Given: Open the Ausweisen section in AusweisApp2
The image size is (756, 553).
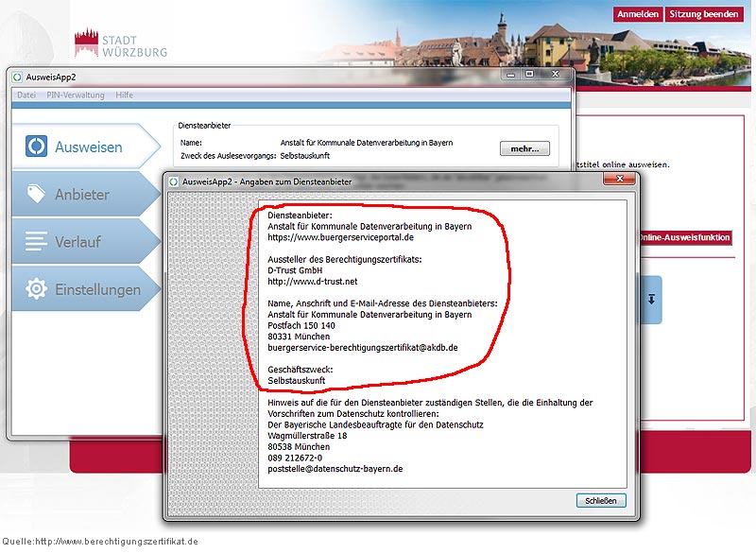Looking at the screenshot, I should point(86,147).
